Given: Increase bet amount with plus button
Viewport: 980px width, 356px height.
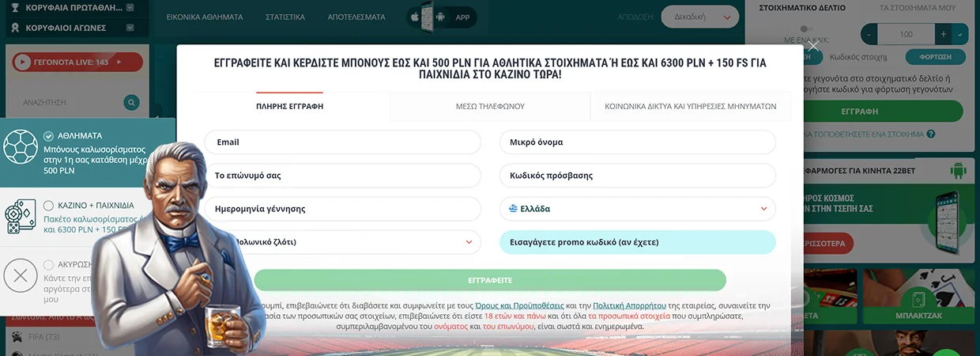Looking at the screenshot, I should click(943, 34).
